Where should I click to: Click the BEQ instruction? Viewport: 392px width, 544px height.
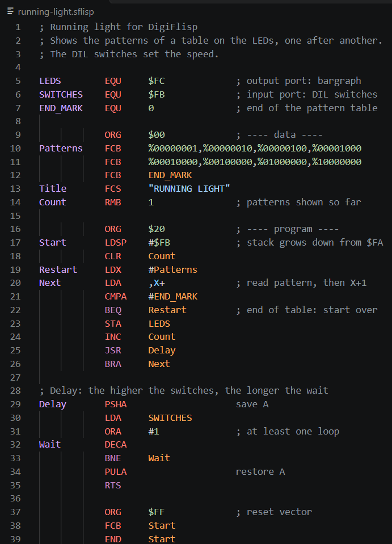(x=113, y=310)
